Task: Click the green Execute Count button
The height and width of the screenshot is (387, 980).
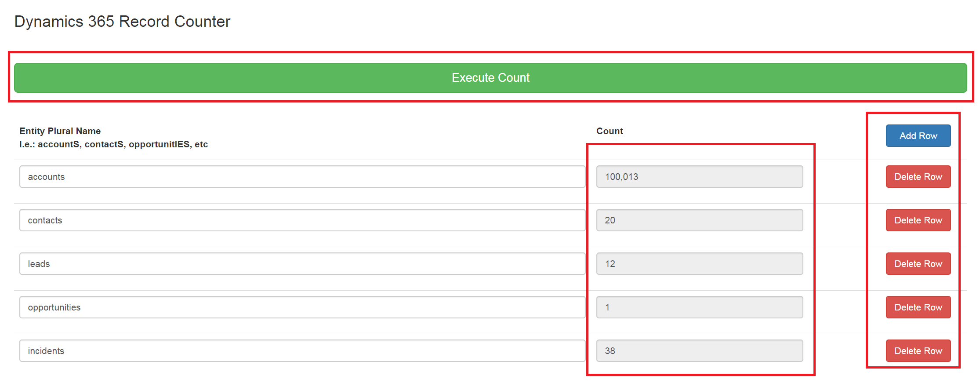Action: tap(490, 78)
